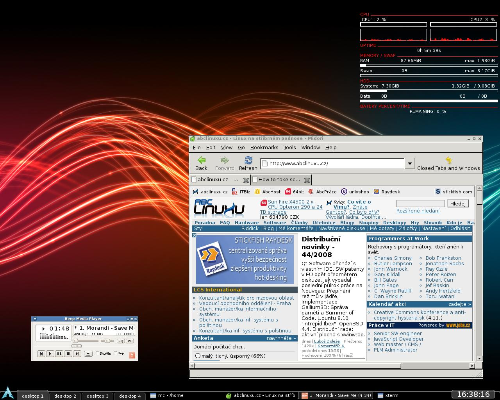
Task: Open the AbcHost bookmark in bookmark bar
Action: tap(268, 192)
